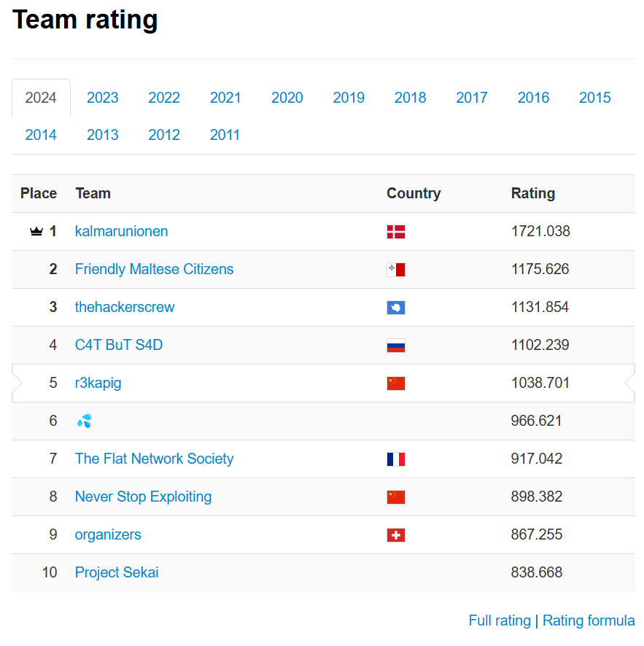
Task: Click the Place column header
Action: click(39, 194)
